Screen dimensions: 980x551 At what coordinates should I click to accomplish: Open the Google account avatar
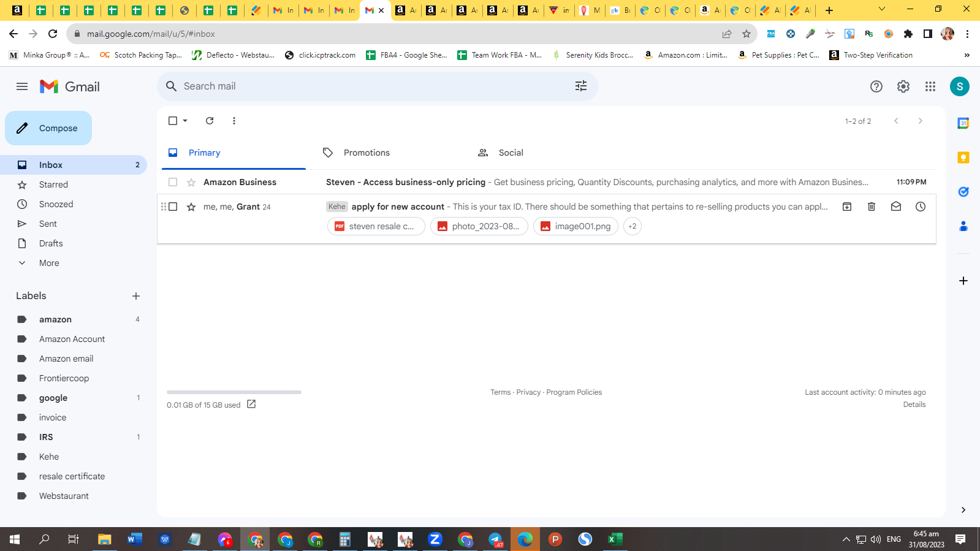pos(960,86)
